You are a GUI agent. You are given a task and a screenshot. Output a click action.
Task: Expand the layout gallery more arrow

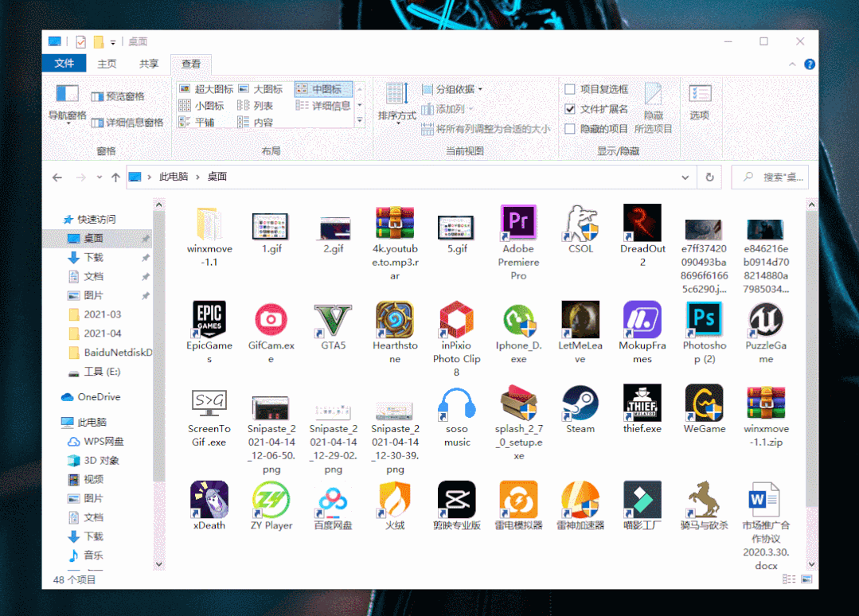click(360, 120)
